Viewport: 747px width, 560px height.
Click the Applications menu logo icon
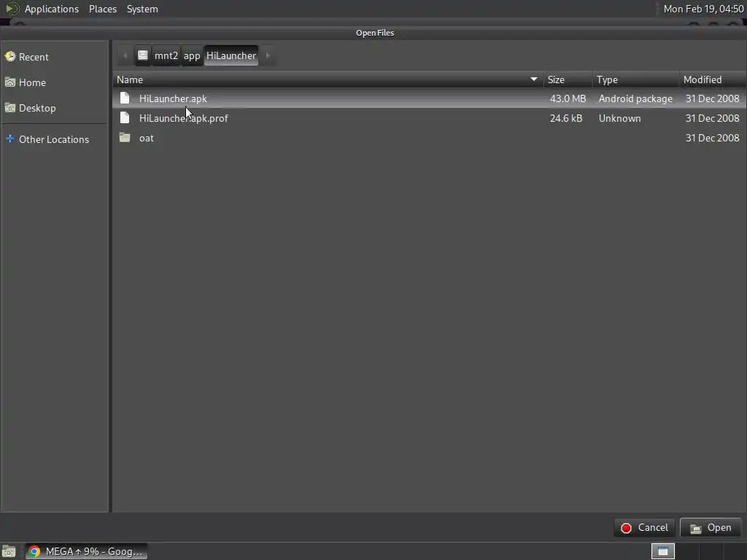point(12,9)
